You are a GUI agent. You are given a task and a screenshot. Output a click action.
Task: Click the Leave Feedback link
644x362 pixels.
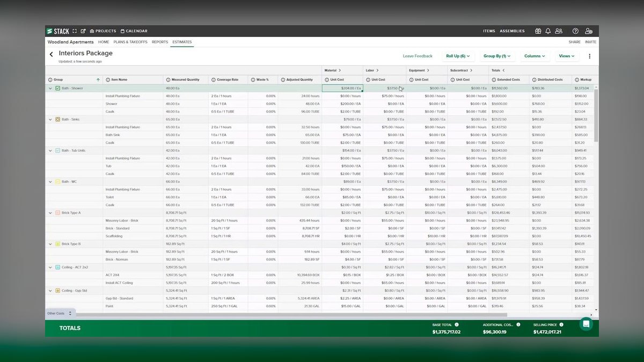(x=418, y=56)
